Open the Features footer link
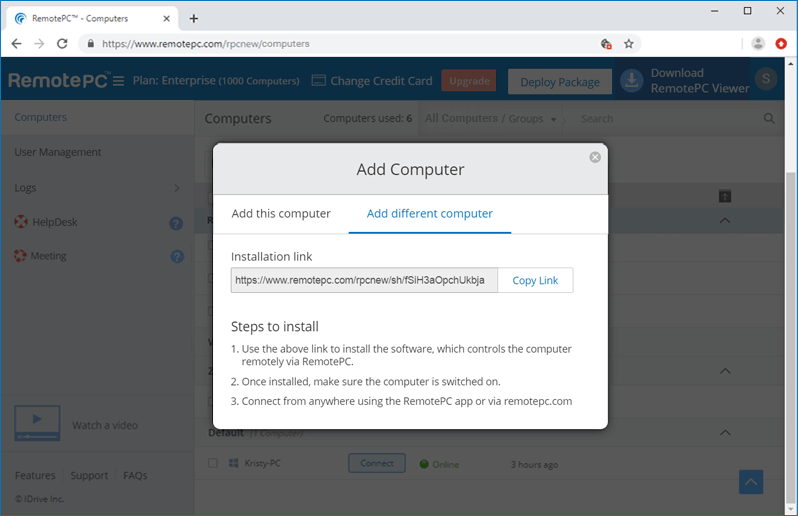The image size is (798, 516). 35,475
